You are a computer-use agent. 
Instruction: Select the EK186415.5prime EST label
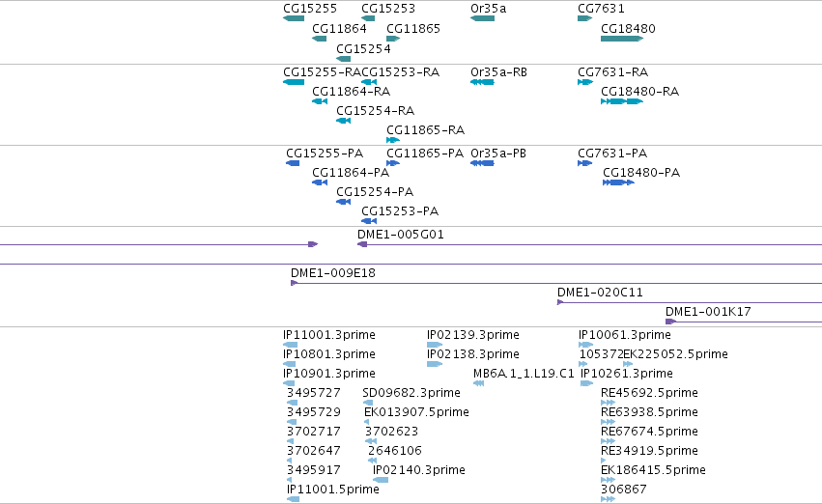653,470
